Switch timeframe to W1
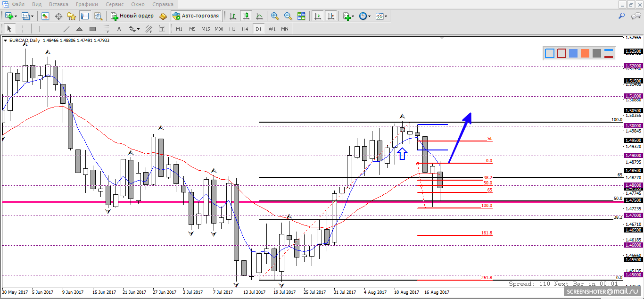 click(272, 29)
